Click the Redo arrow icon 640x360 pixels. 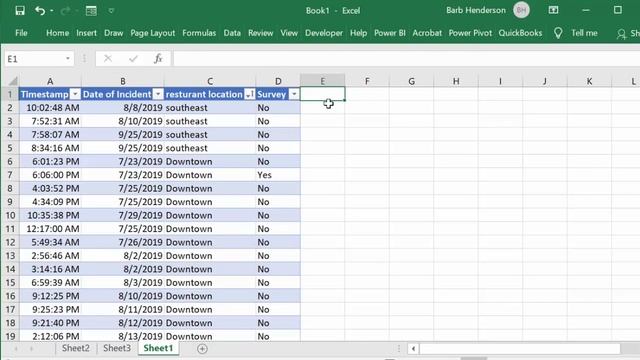[x=65, y=11]
